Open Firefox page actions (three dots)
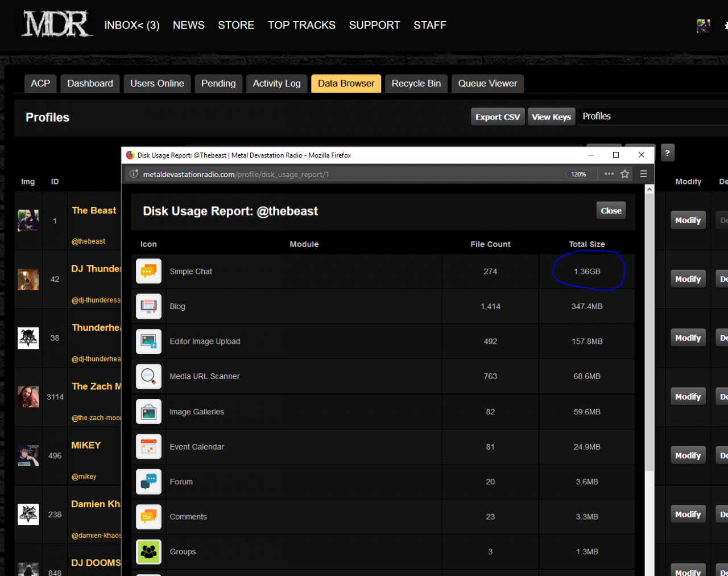 [x=609, y=174]
